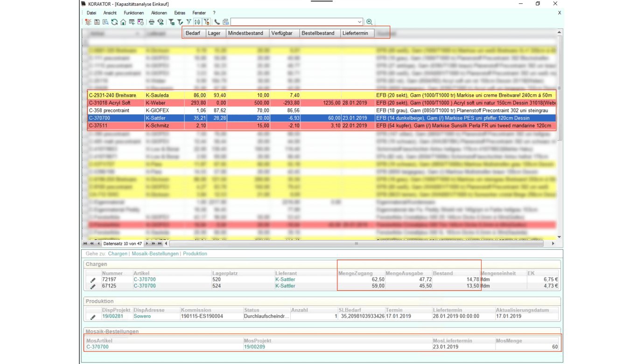The width and height of the screenshot is (644, 364).
Task: Toggle the highlighted filter button next to sort
Action: pyautogui.click(x=207, y=22)
